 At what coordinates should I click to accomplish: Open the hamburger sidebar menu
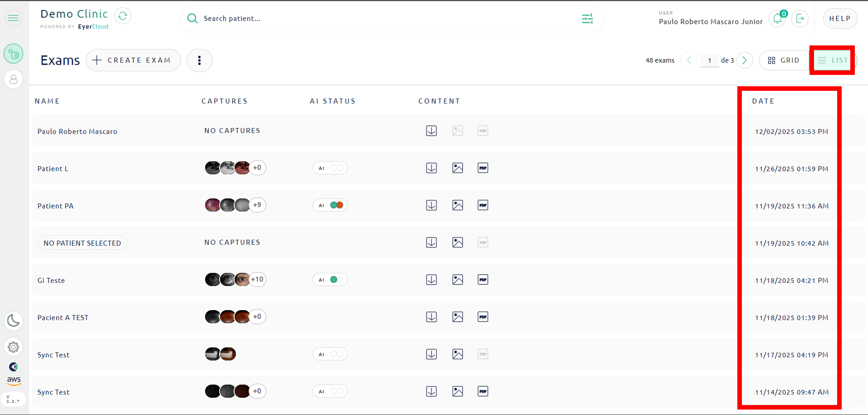[14, 18]
